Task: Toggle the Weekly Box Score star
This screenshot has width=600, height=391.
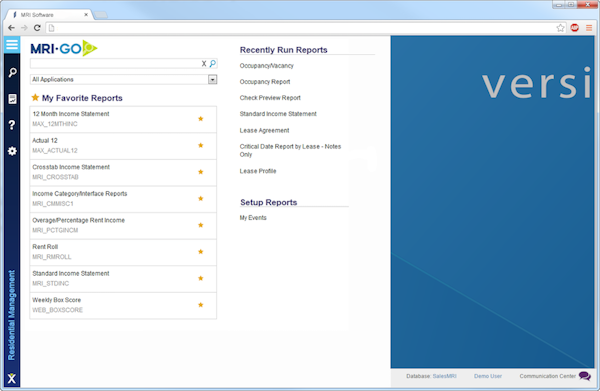Action: 201,305
